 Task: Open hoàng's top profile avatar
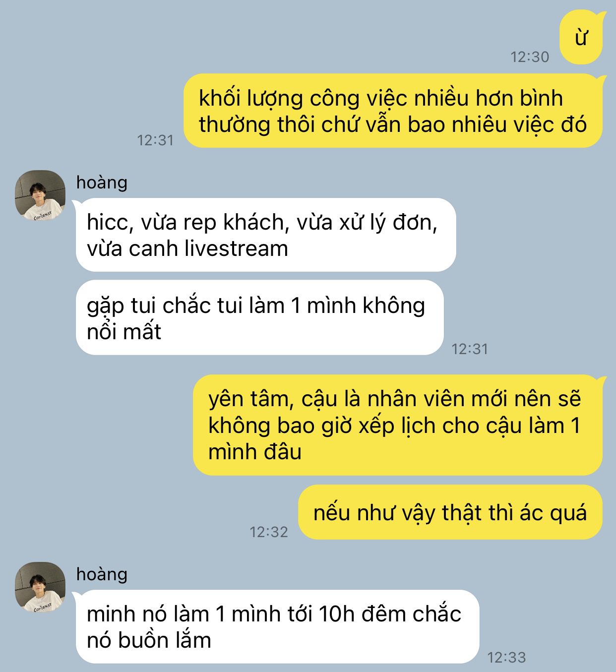(40, 195)
